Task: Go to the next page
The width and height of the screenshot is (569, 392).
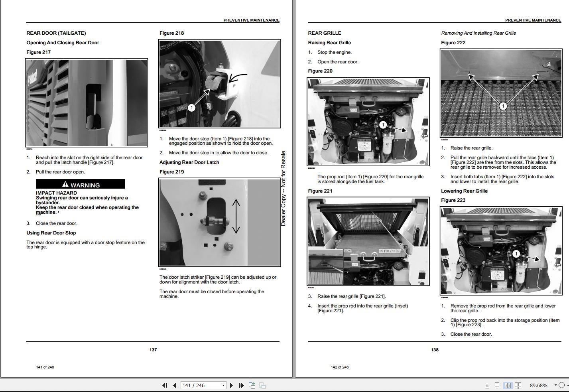Action: pos(231,385)
